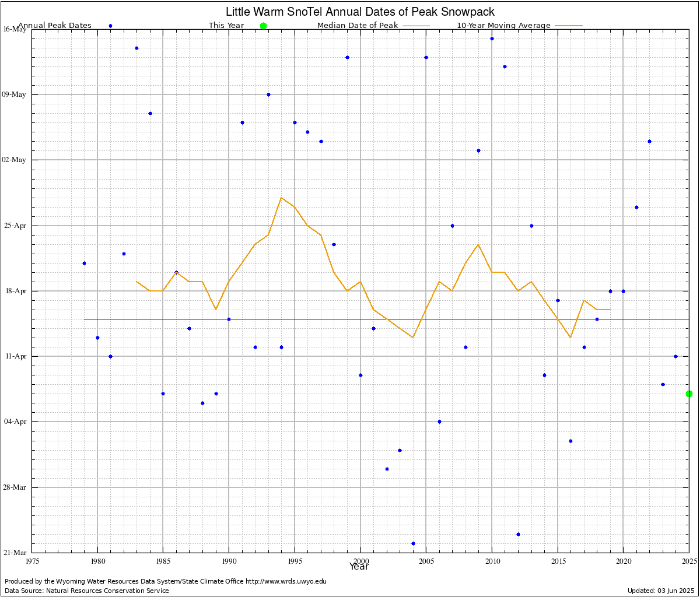Screen dimensions: 700x597
Task: Click the '09-May' y-axis label
Action: tap(15, 94)
